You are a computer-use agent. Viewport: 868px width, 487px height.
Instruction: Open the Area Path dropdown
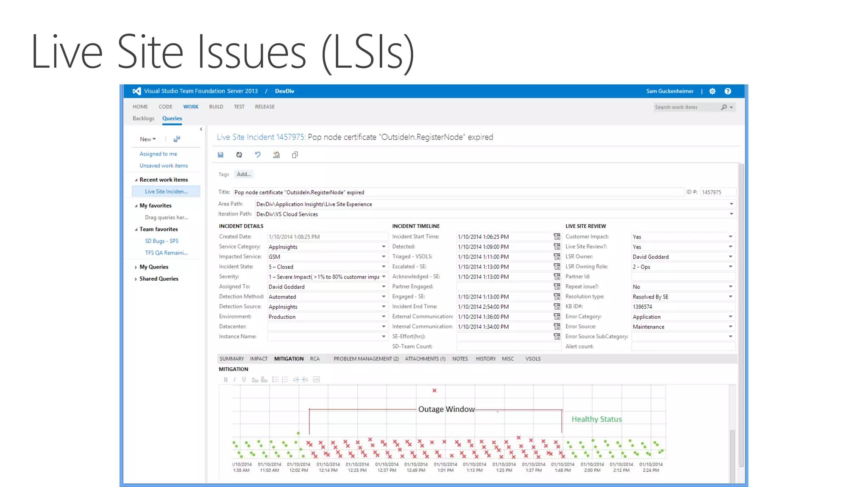pyautogui.click(x=731, y=204)
